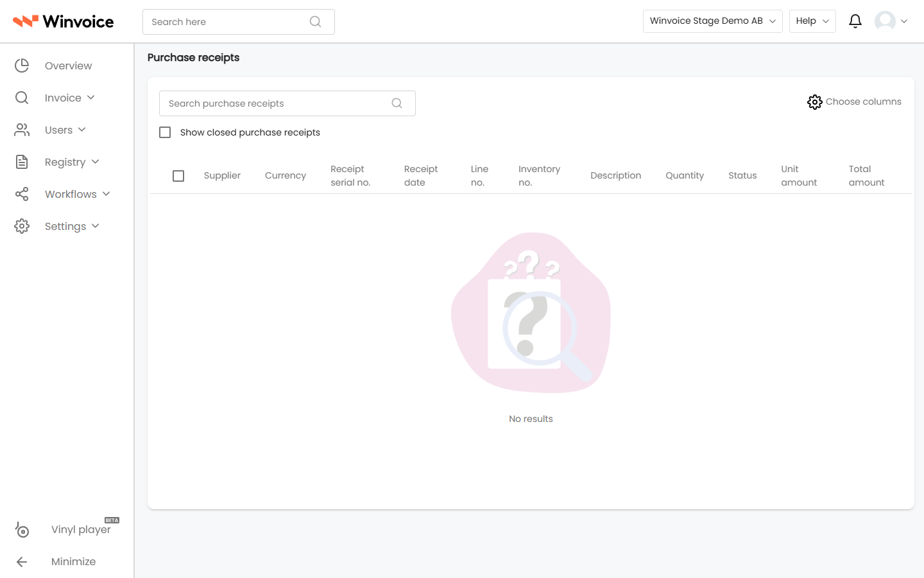This screenshot has width=924, height=578.
Task: Click the user avatar icon
Action: (x=885, y=21)
